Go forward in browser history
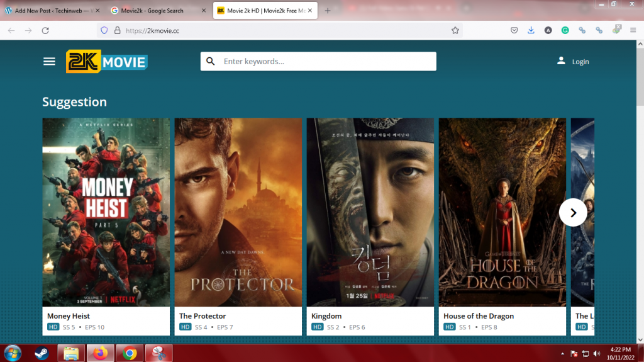Image resolution: width=644 pixels, height=362 pixels. [x=28, y=30]
